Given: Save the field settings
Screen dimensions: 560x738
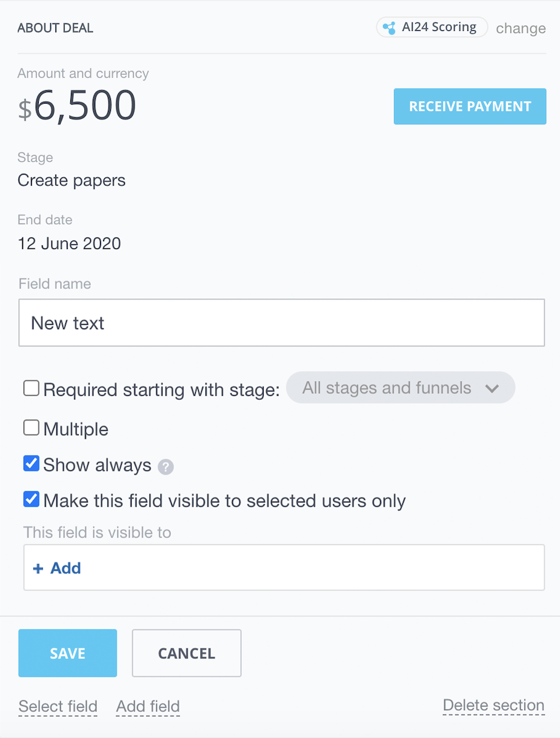Looking at the screenshot, I should pos(67,653).
